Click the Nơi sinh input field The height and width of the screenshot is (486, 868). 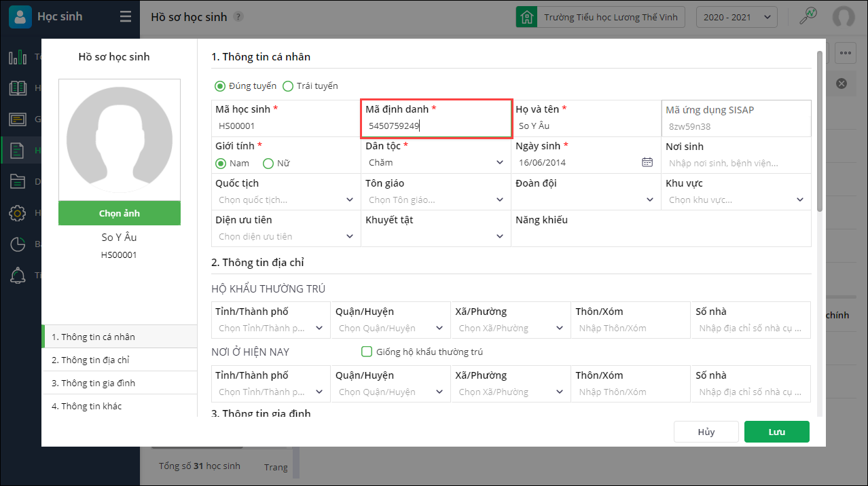[x=736, y=163]
